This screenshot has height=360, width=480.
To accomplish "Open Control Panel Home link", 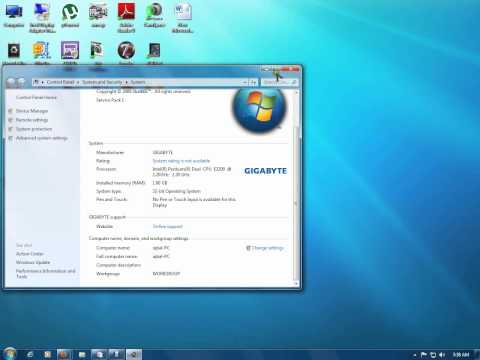I will coord(36,97).
